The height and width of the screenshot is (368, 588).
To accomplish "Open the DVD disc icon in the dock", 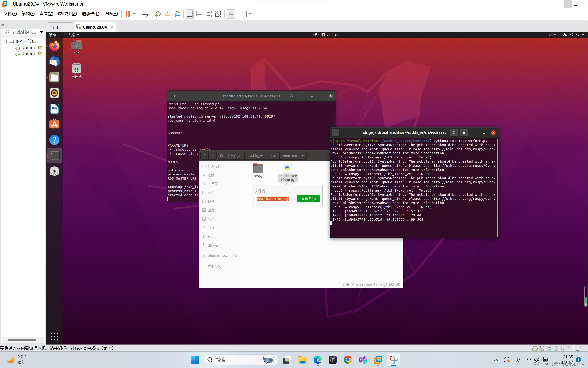I will click(54, 171).
